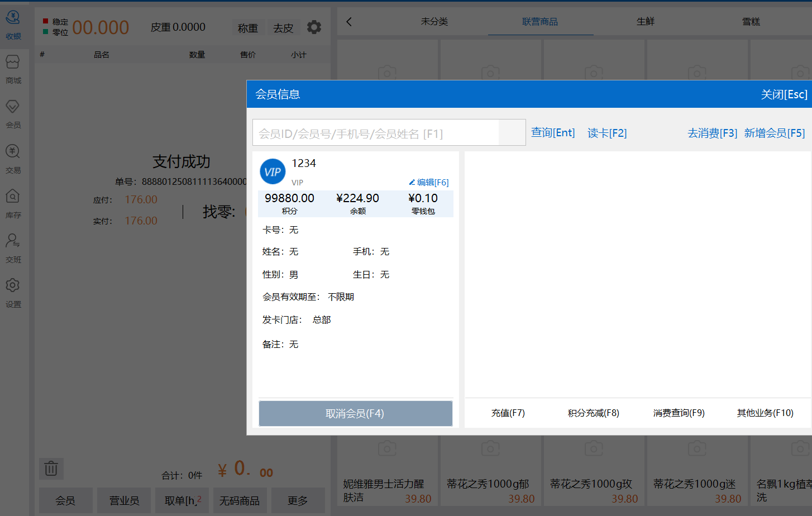Select the 蒂花之秀1000g迷 product card

698,471
